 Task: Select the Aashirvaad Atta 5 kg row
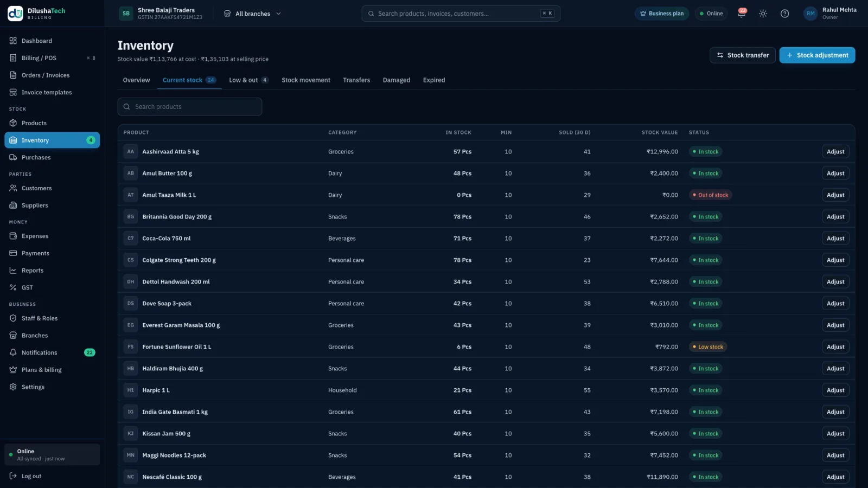[486, 152]
